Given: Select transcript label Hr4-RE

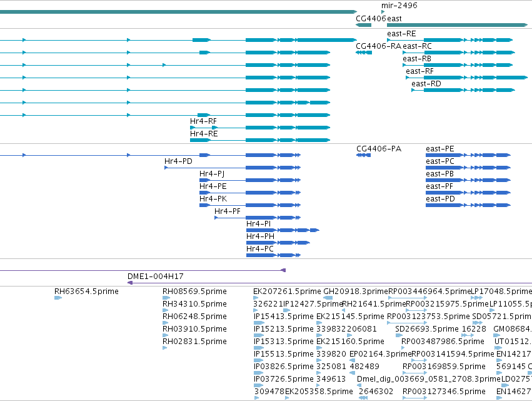Looking at the screenshot, I should click(x=204, y=134).
